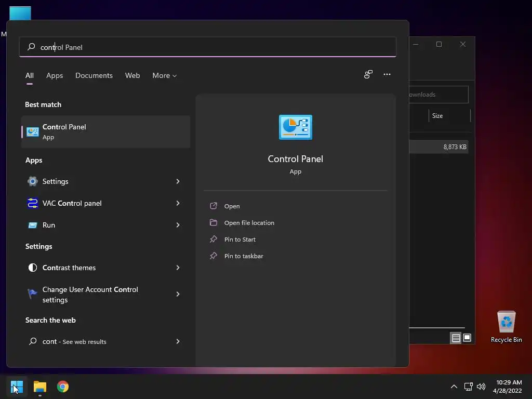Open the three-dot options menu in search
The height and width of the screenshot is (399, 532).
tap(387, 74)
